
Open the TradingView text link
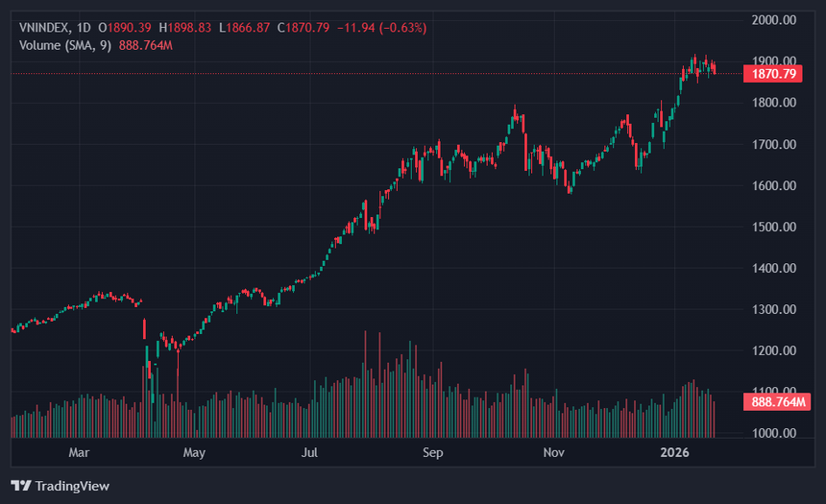[x=73, y=486]
